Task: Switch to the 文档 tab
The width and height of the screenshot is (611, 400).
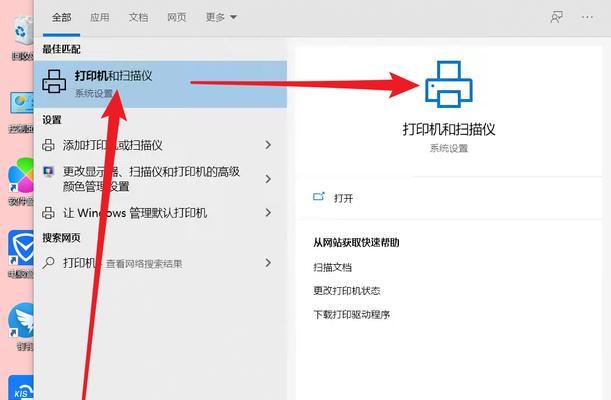Action: [138, 18]
